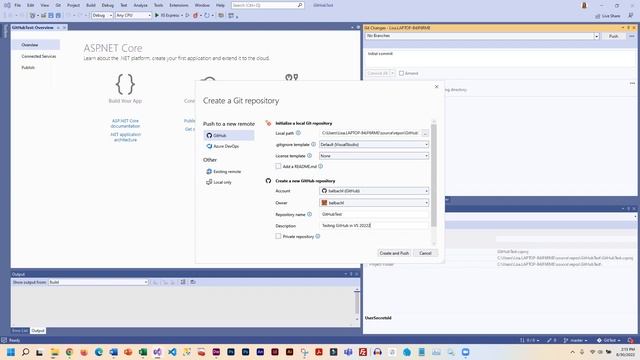
Task: Click the commit message box in Git Changes
Action: point(499,58)
